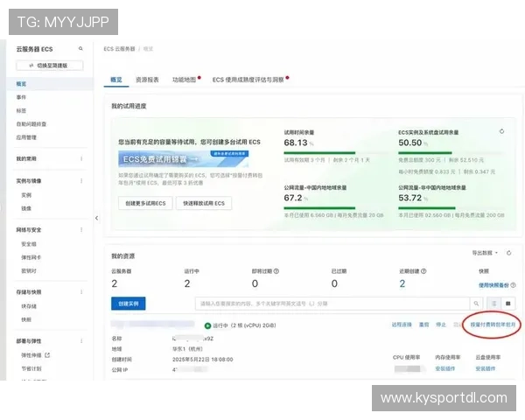Image resolution: width=525 pixels, height=420 pixels.
Task: Open 快照 in the sidebar
Action: pos(26,319)
